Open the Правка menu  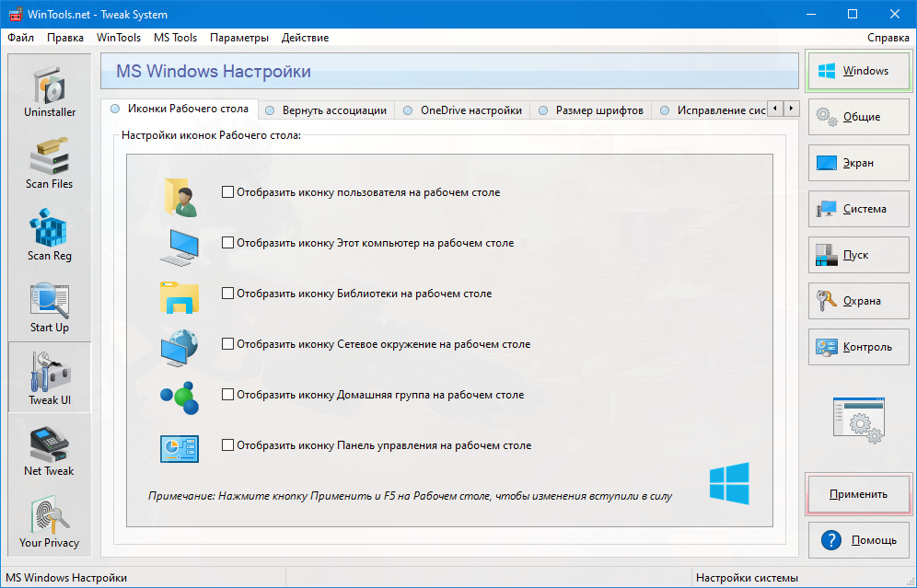pos(65,38)
